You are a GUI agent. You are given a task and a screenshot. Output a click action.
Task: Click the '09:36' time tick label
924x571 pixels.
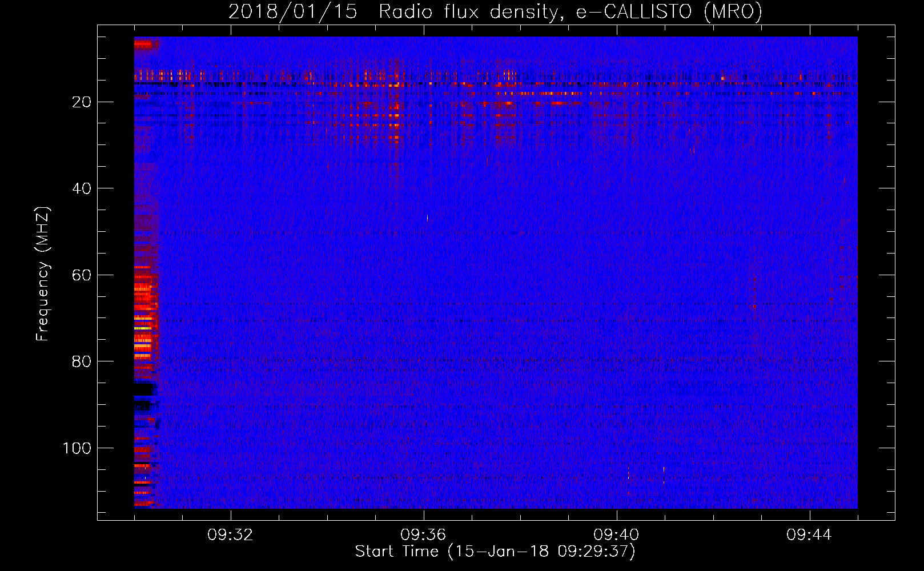tap(423, 535)
